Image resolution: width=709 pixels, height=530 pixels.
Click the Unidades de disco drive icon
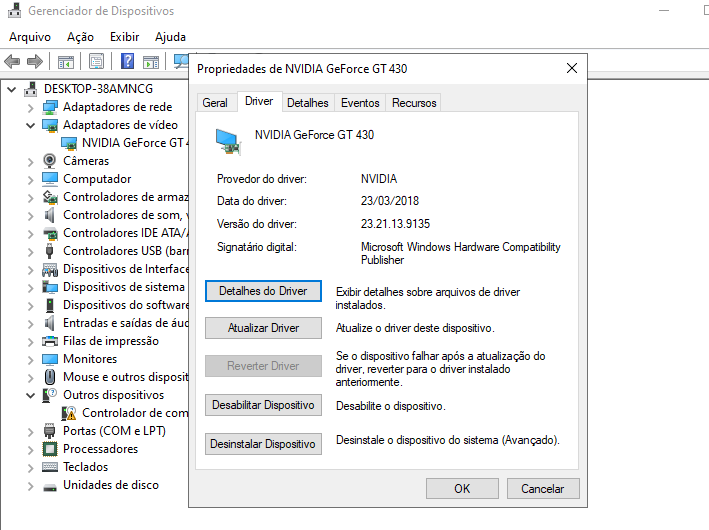point(50,487)
